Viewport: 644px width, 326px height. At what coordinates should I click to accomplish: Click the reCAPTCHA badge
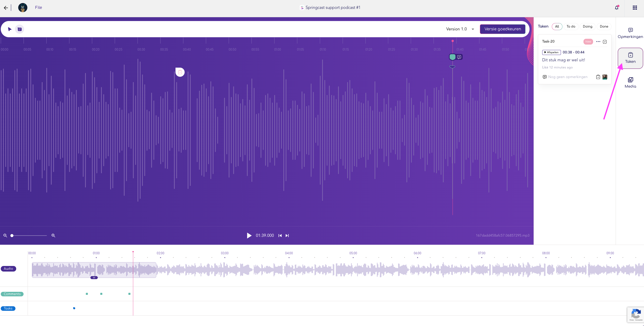[x=636, y=315]
